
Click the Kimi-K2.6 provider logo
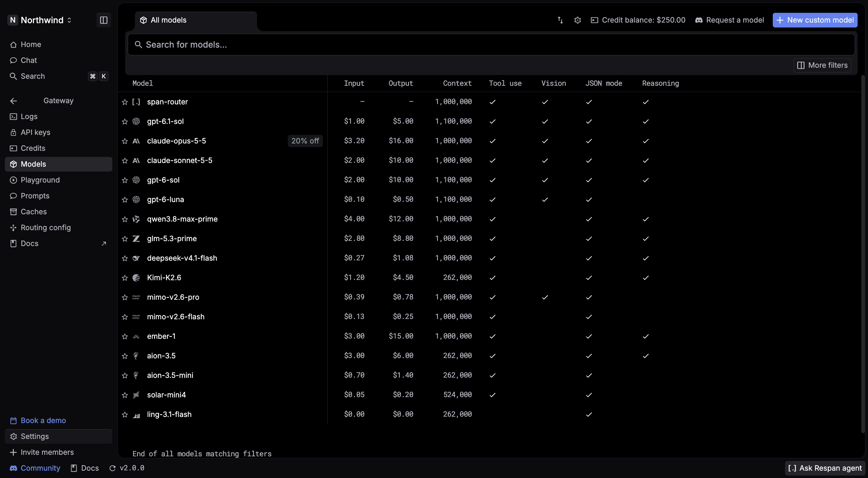tap(136, 277)
